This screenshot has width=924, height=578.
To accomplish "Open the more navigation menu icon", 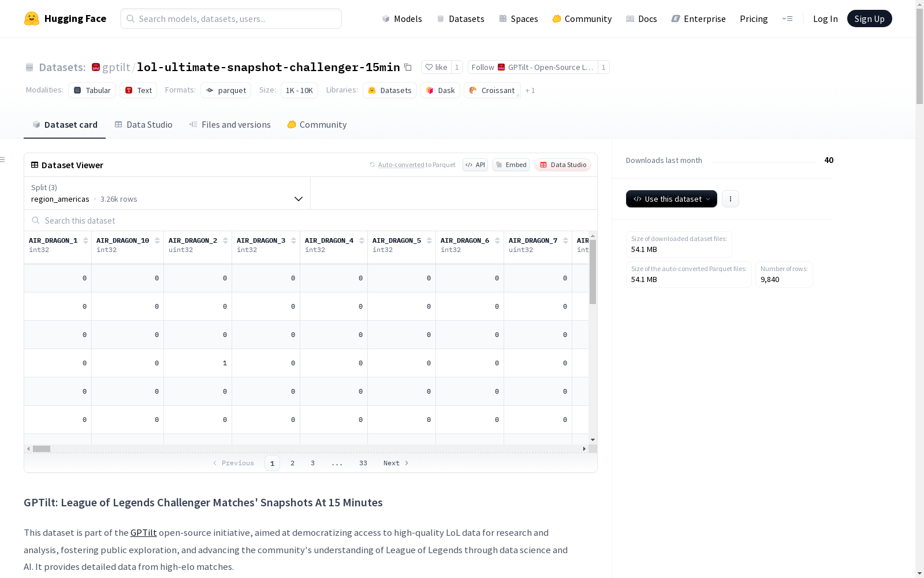I will coord(787,18).
